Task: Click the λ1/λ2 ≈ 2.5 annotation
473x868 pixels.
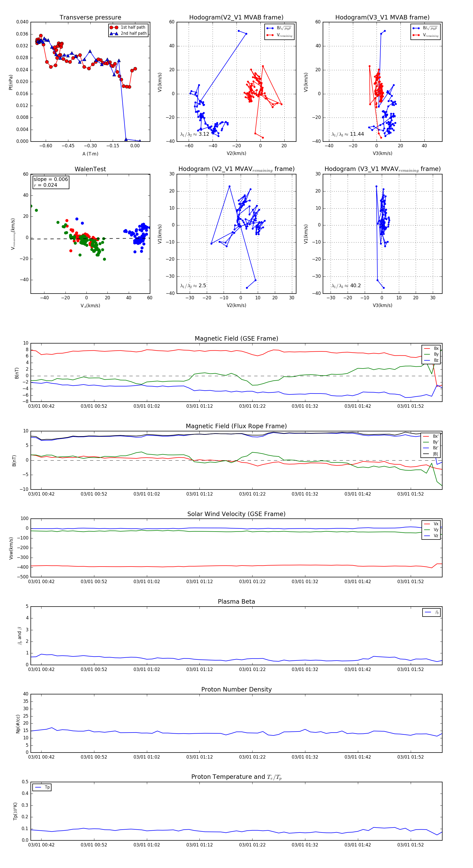Action: [193, 286]
